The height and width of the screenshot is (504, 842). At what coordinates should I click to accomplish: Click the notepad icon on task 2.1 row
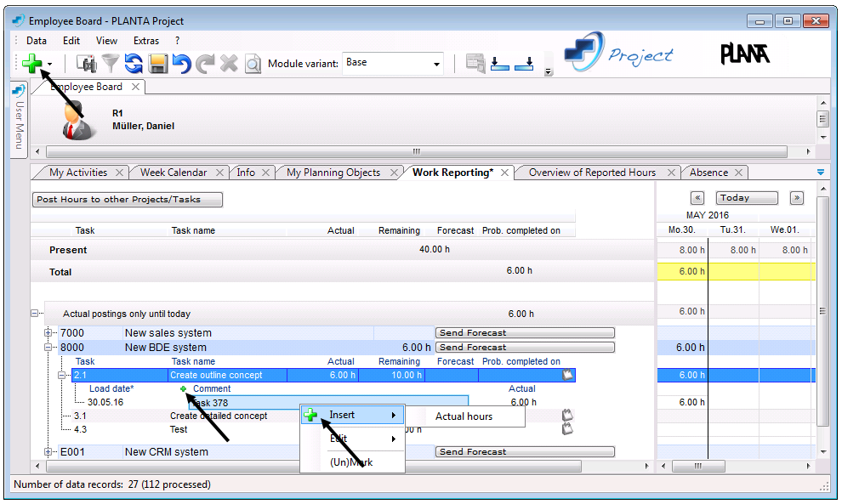(x=567, y=375)
